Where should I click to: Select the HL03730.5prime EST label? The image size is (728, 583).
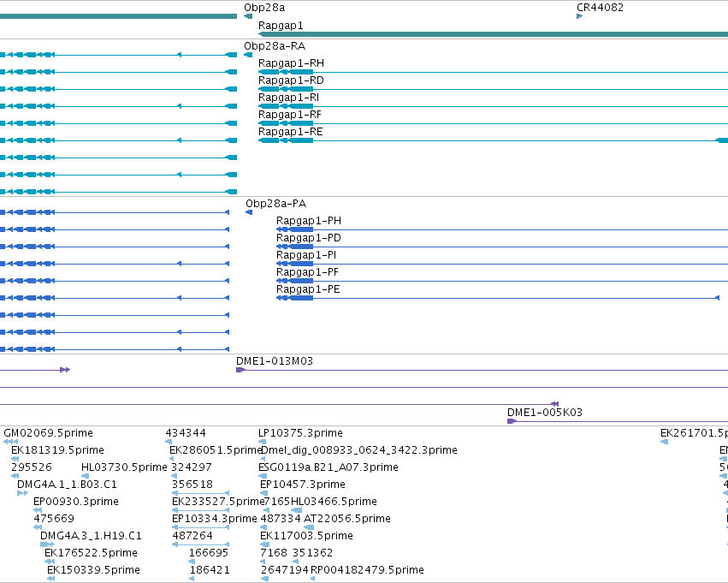pos(124,467)
